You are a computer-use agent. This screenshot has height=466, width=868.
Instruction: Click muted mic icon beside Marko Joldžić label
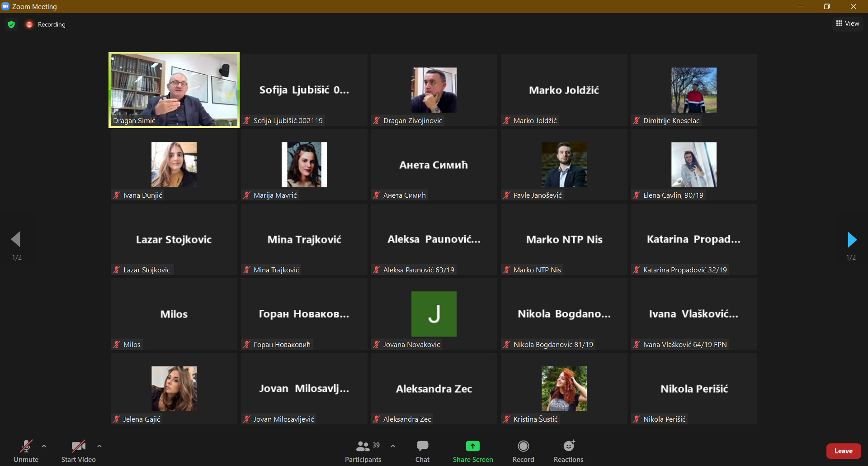click(x=507, y=120)
